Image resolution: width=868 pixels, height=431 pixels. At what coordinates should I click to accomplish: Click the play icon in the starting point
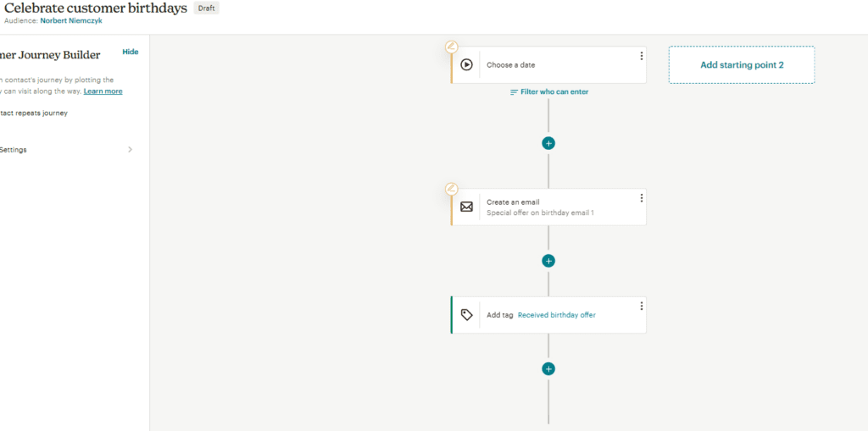point(466,64)
